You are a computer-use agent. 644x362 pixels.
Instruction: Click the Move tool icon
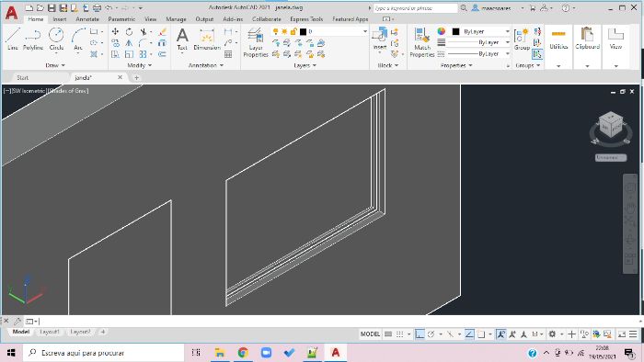(x=115, y=31)
